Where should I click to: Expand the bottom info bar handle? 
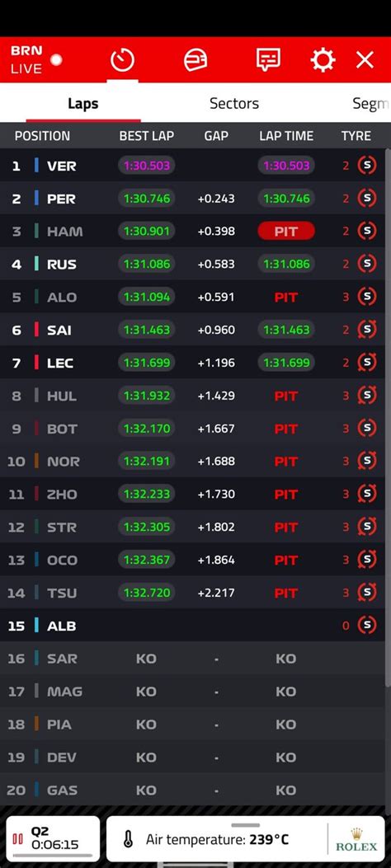pos(245,825)
